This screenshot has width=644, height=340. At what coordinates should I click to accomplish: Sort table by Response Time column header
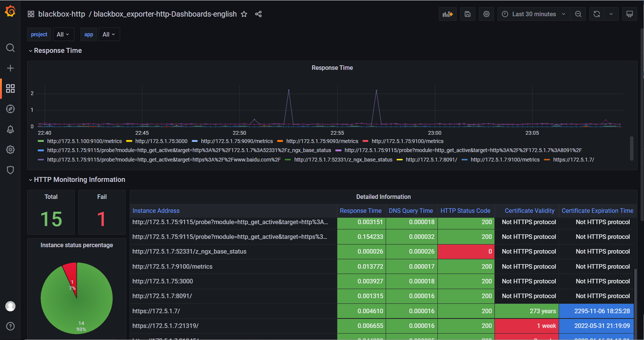pos(360,211)
